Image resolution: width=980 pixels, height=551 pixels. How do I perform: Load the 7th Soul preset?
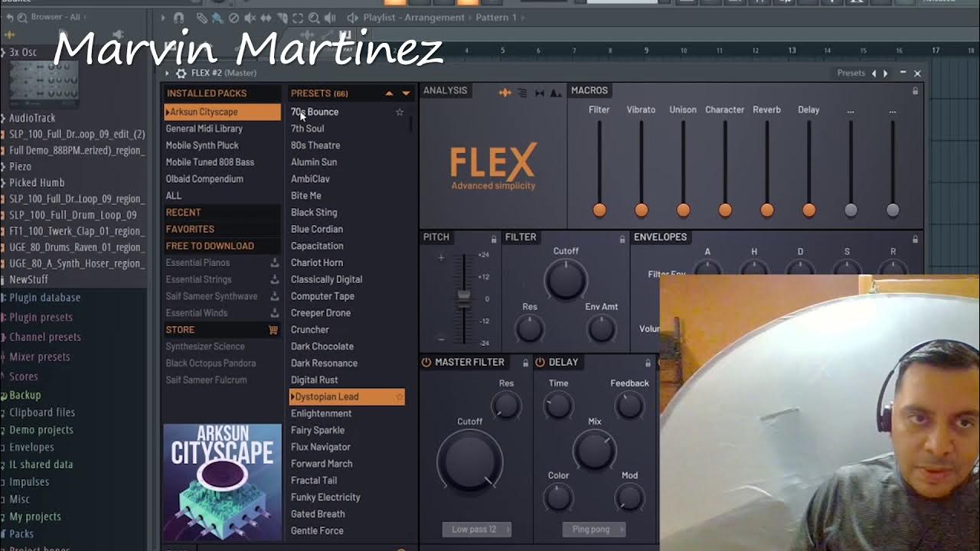tap(307, 129)
